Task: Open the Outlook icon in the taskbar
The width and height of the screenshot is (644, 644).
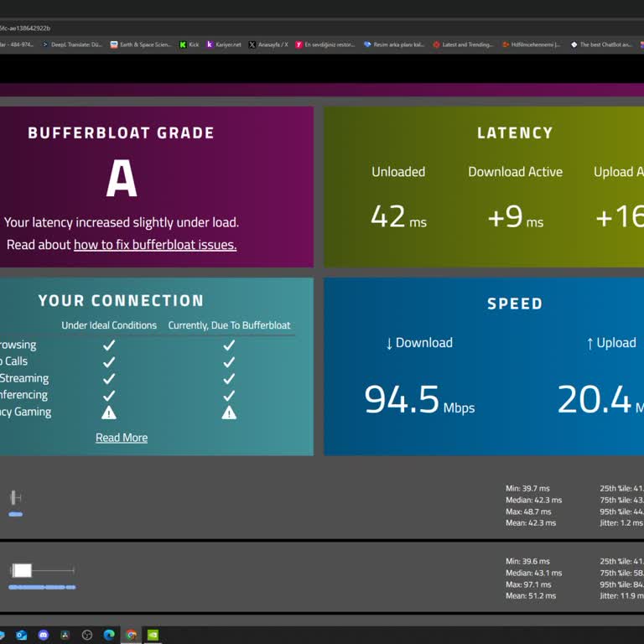Action: [22, 635]
